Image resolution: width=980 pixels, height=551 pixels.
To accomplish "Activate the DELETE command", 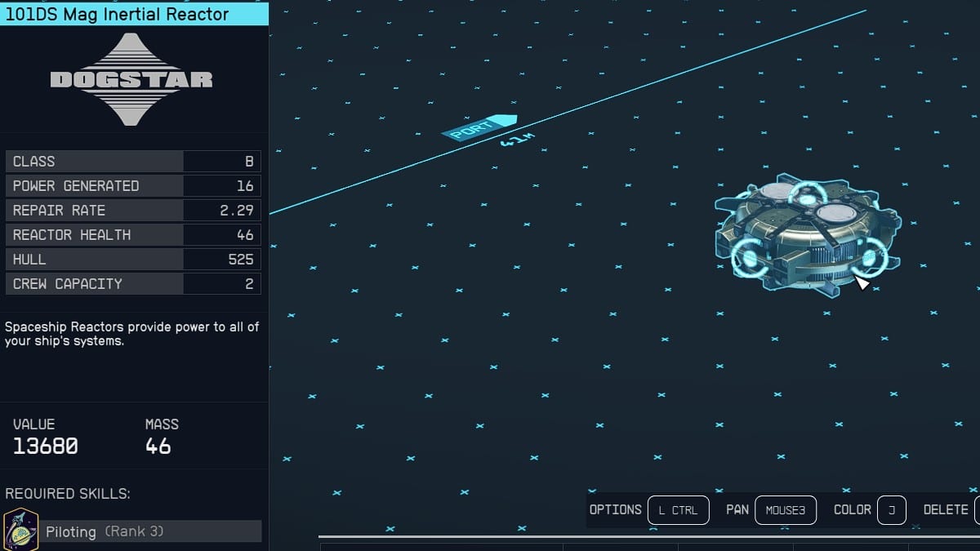I will (946, 509).
